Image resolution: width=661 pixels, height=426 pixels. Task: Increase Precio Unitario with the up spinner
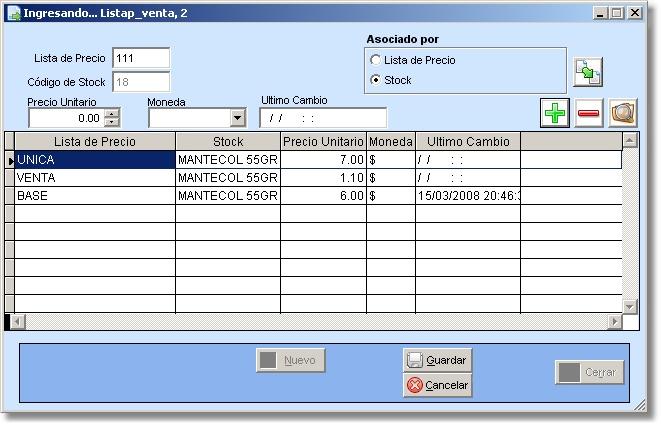click(x=112, y=113)
